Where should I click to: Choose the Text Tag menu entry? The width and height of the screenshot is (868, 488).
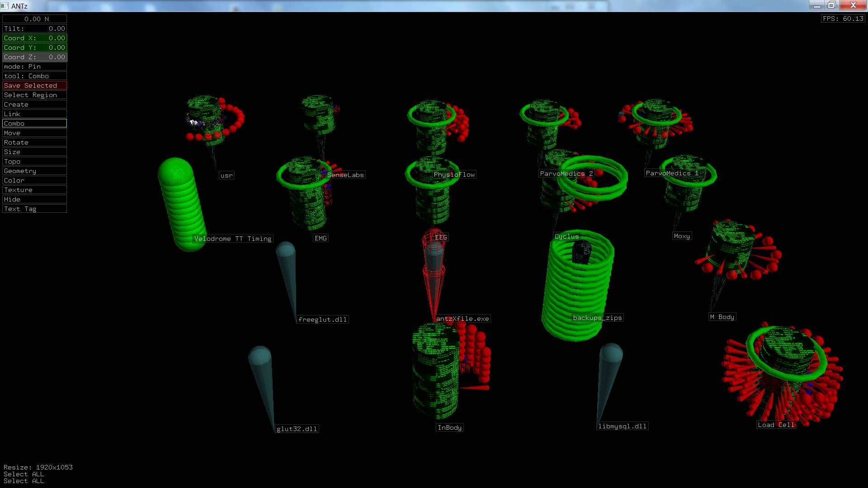34,209
